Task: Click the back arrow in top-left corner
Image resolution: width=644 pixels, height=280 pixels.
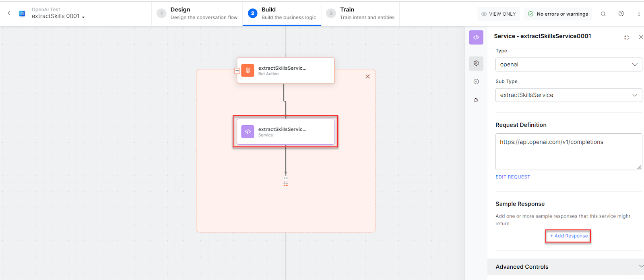Action: 9,13
